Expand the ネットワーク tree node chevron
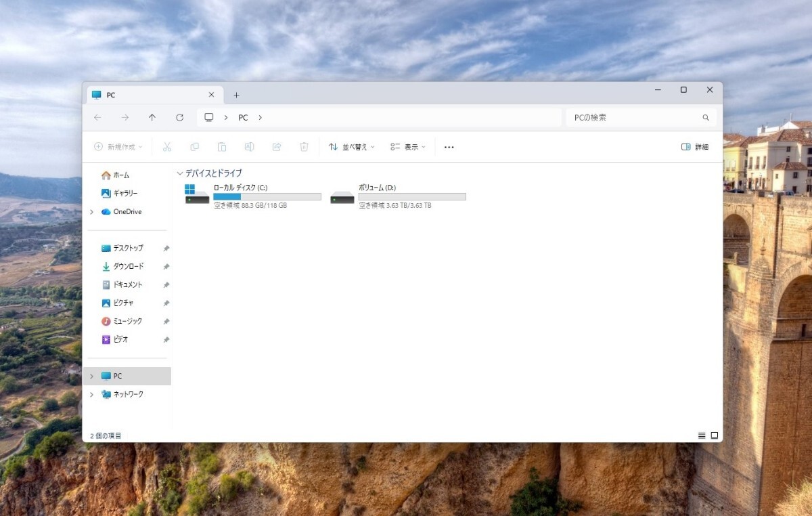Image resolution: width=812 pixels, height=516 pixels. [91, 395]
